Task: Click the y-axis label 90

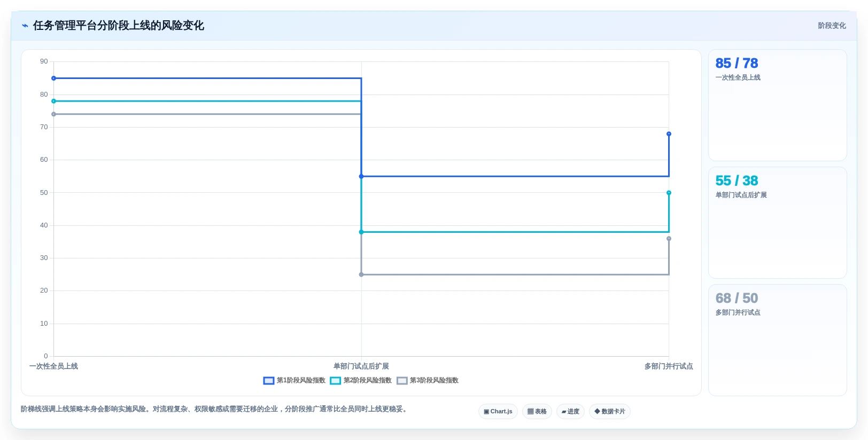Action: pyautogui.click(x=44, y=61)
